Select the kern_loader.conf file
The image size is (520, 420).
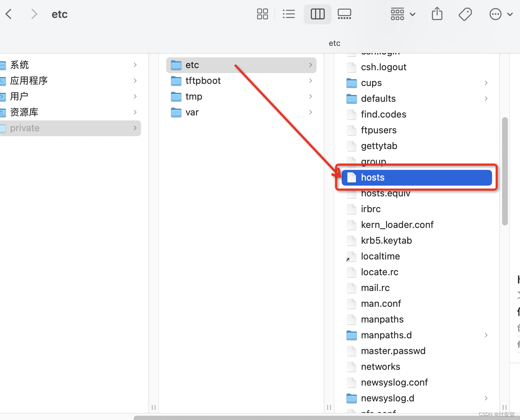pyautogui.click(x=417, y=225)
